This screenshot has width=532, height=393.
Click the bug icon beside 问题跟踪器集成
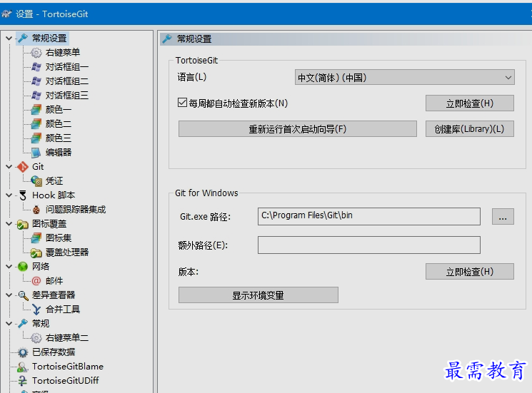coord(36,210)
